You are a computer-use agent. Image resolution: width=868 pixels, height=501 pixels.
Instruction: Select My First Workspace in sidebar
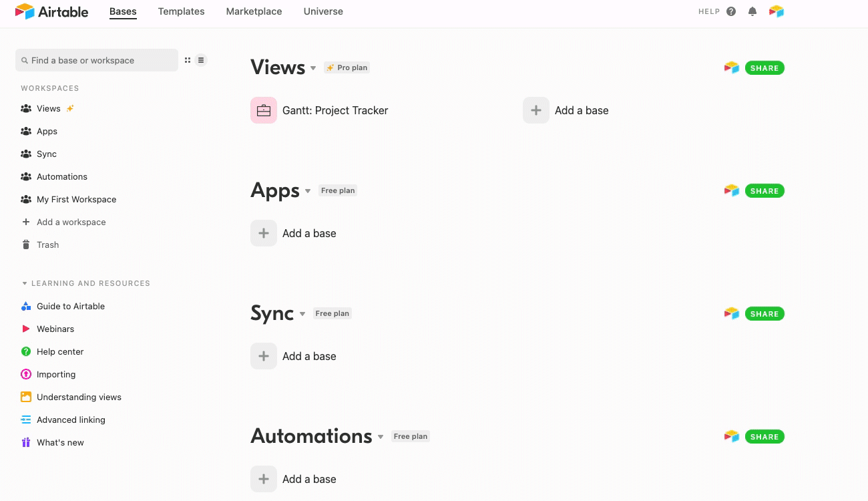click(x=76, y=199)
